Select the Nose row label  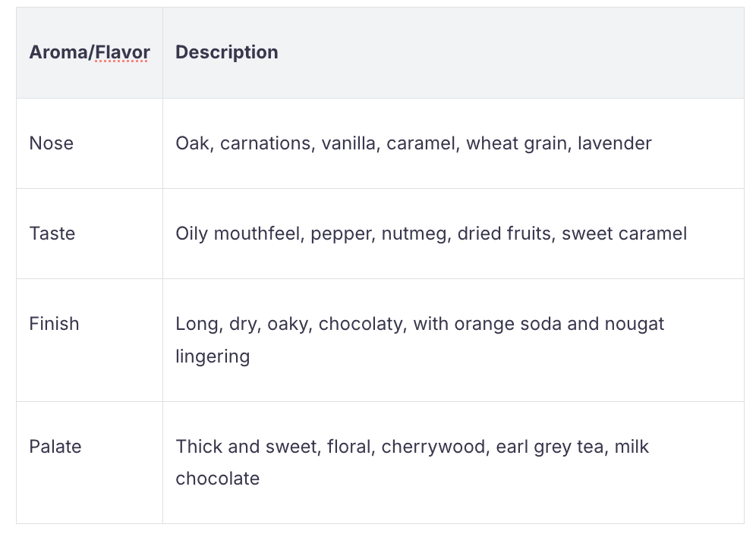[x=51, y=143]
